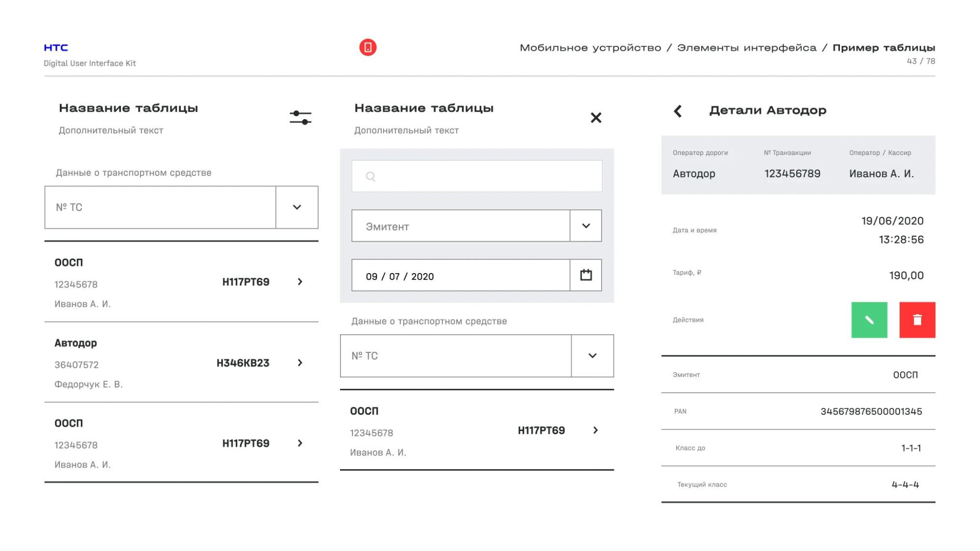Open last ООСП row arrow in left table

click(x=300, y=443)
